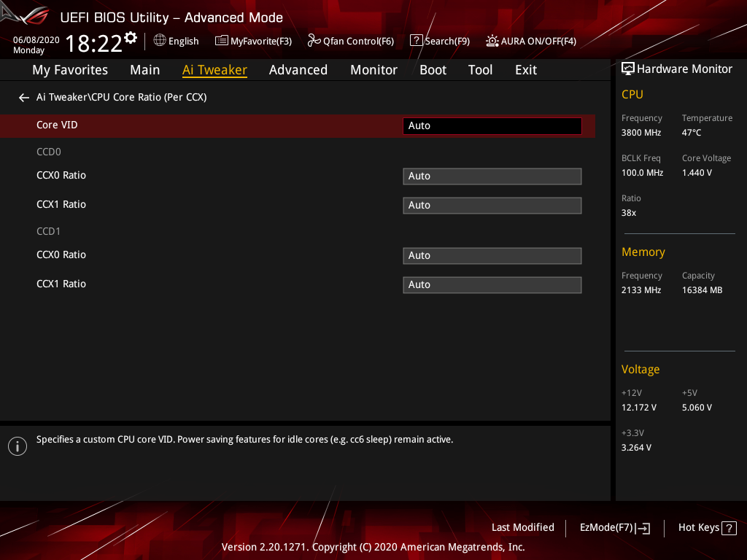Click CCD0 CCX1 Ratio Auto field
This screenshot has width=747, height=560.
pyautogui.click(x=492, y=205)
